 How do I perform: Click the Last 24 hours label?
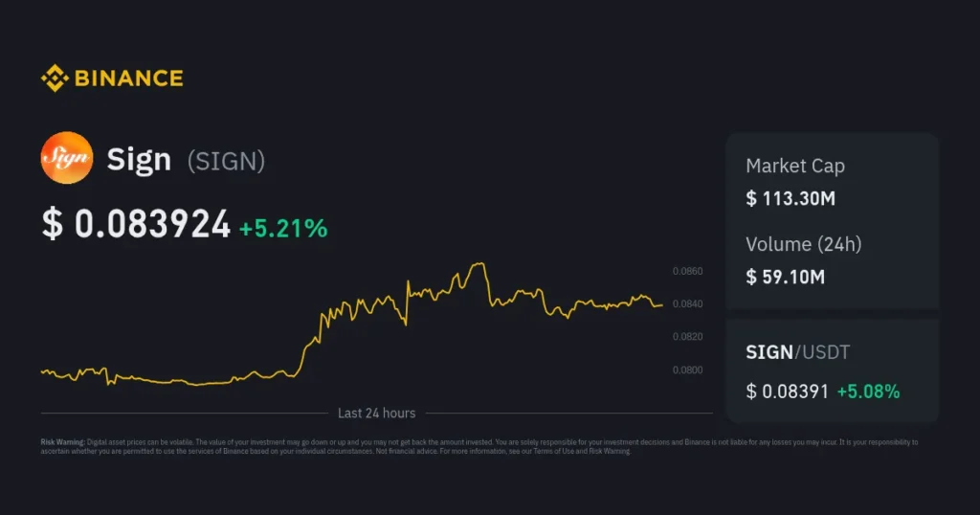tap(376, 414)
